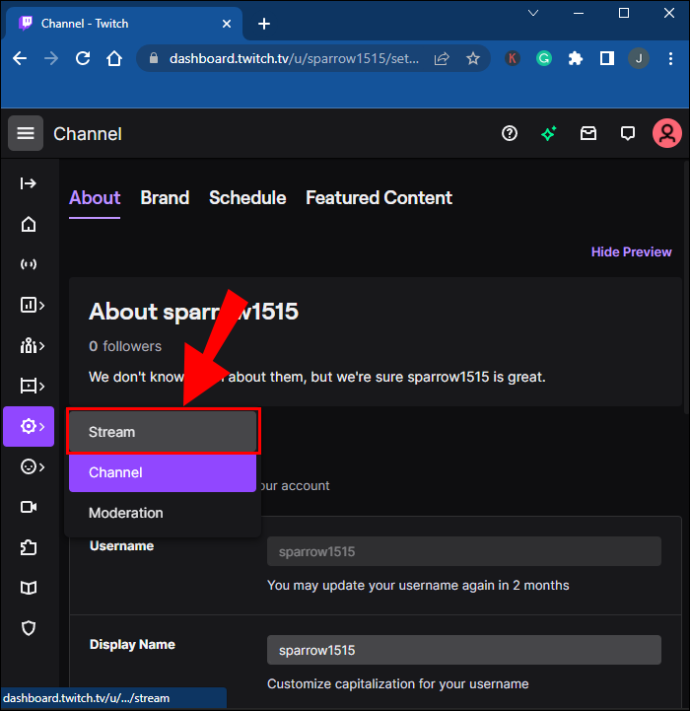Viewport: 690px width, 711px height.
Task: Reload the page with refresh icon
Action: coord(83,58)
